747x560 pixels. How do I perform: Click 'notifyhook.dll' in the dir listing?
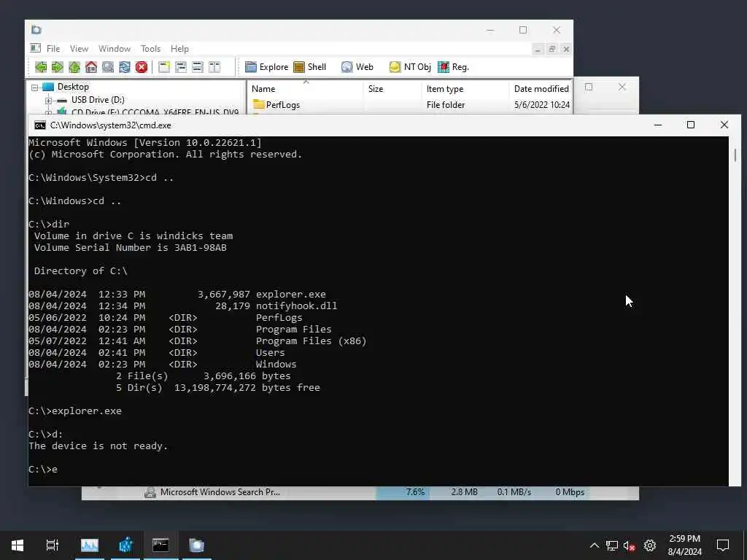296,306
